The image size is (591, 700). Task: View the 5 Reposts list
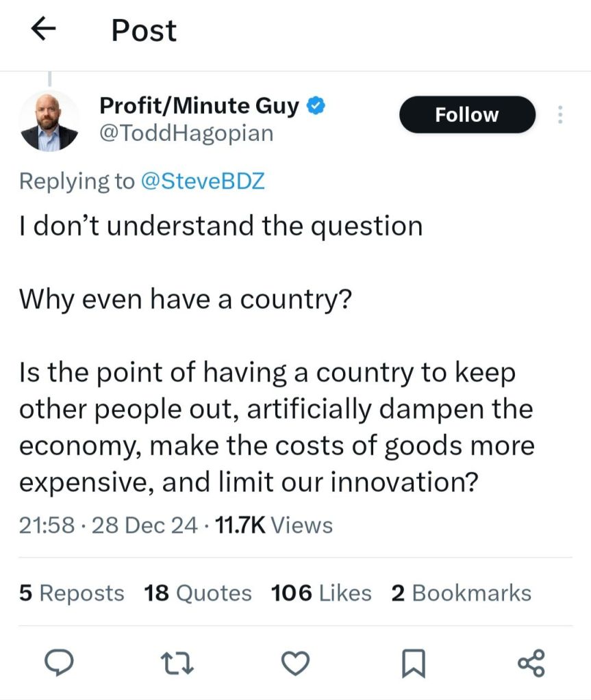72,593
